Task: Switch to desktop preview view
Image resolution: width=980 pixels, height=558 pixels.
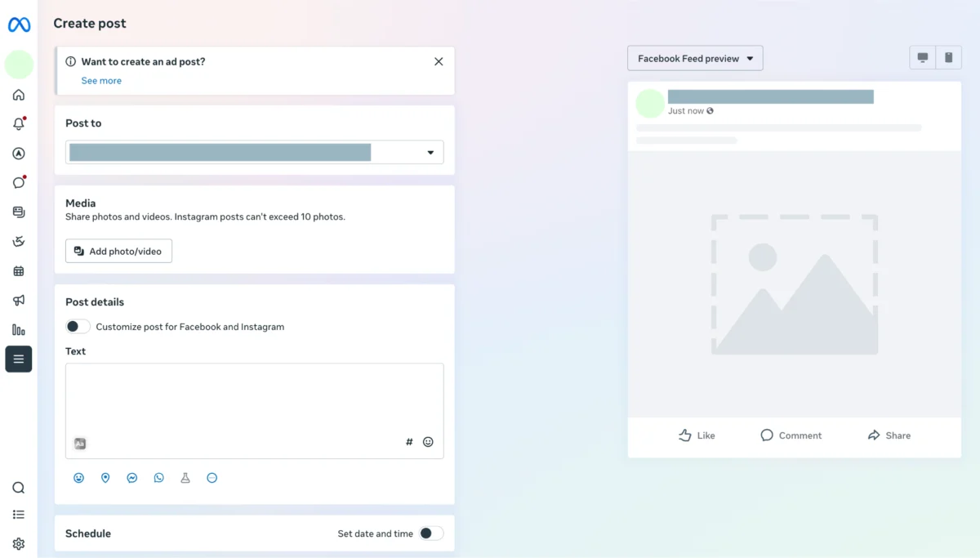Action: (923, 58)
